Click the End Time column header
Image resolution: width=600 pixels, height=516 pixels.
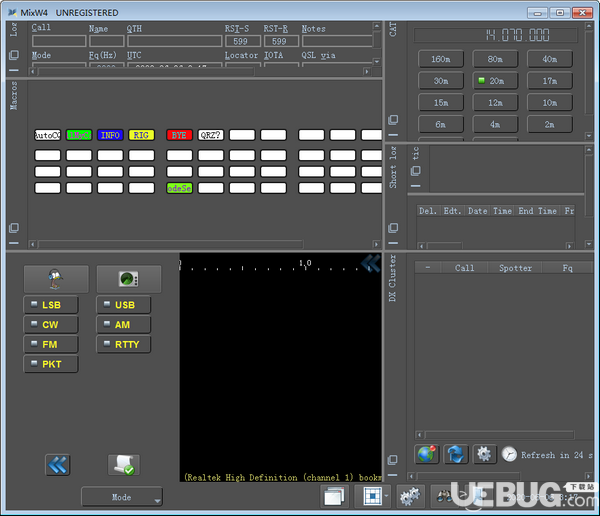537,211
